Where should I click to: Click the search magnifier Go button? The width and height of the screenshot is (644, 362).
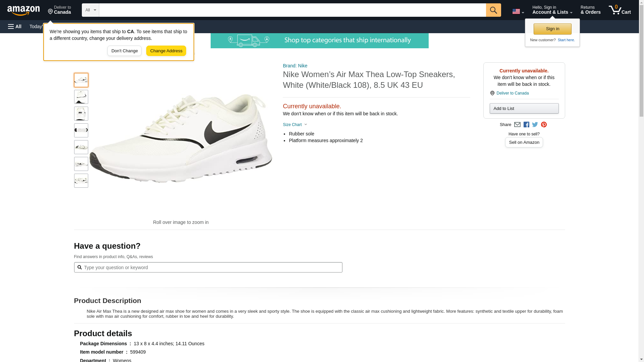coord(493,10)
